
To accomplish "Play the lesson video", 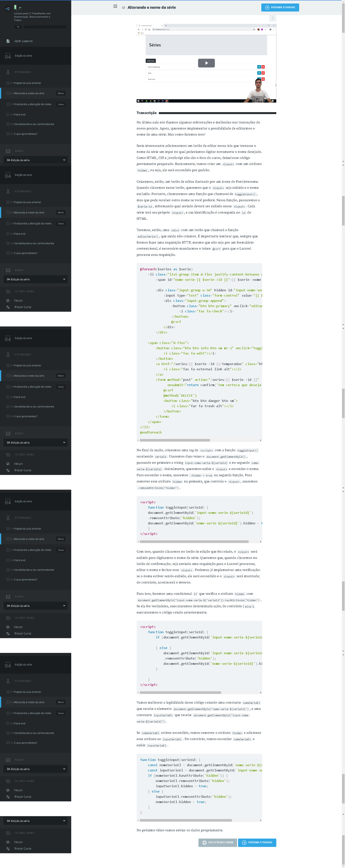I will (x=206, y=63).
